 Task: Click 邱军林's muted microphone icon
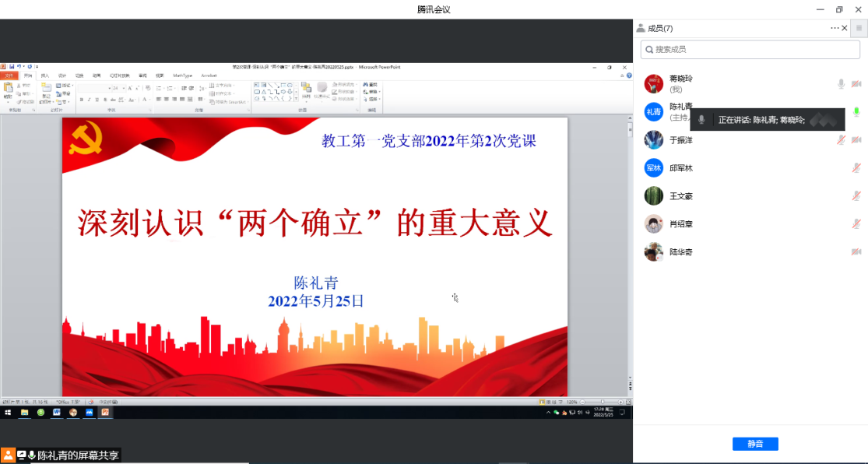(856, 168)
